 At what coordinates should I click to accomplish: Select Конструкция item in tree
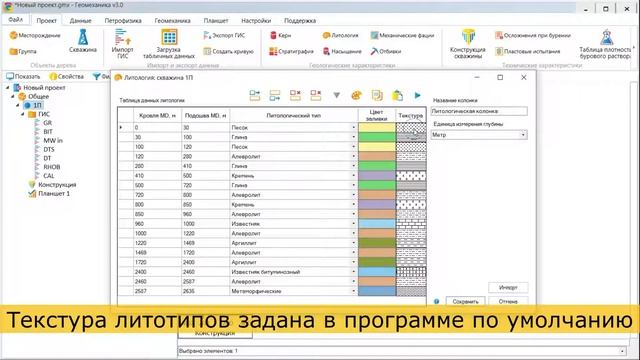[57, 185]
